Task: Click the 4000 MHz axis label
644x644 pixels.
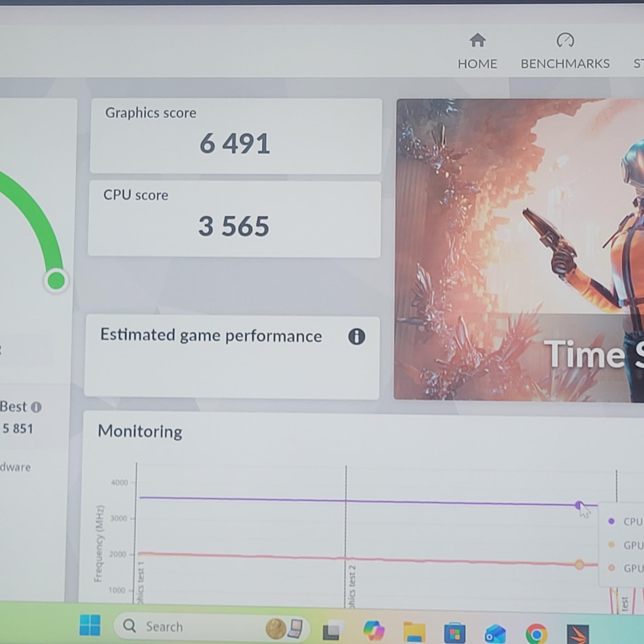Action: coord(119,482)
